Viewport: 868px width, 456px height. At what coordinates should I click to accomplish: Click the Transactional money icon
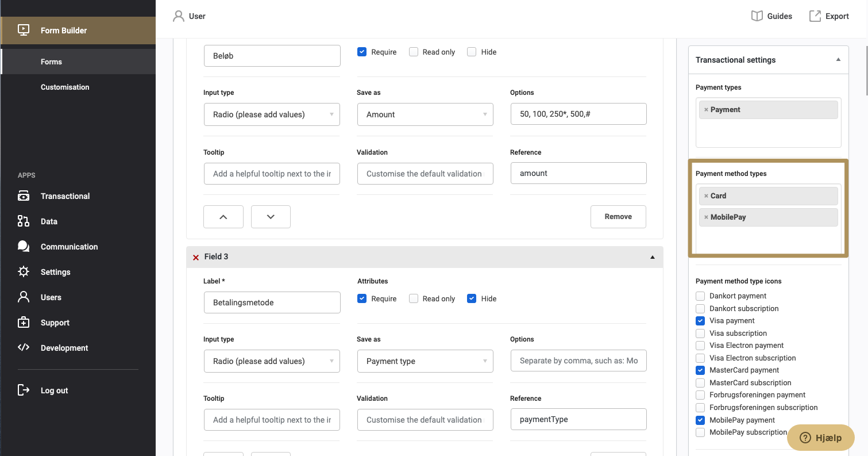(x=24, y=196)
